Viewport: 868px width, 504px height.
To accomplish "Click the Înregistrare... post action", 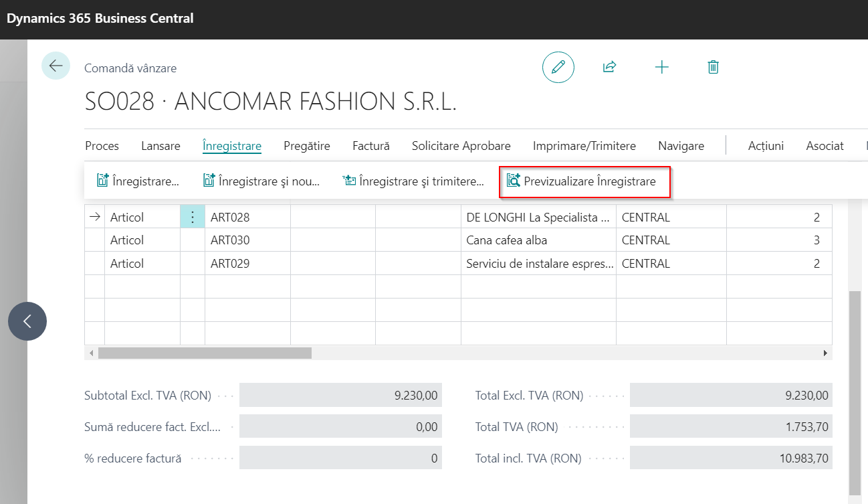I will [138, 181].
